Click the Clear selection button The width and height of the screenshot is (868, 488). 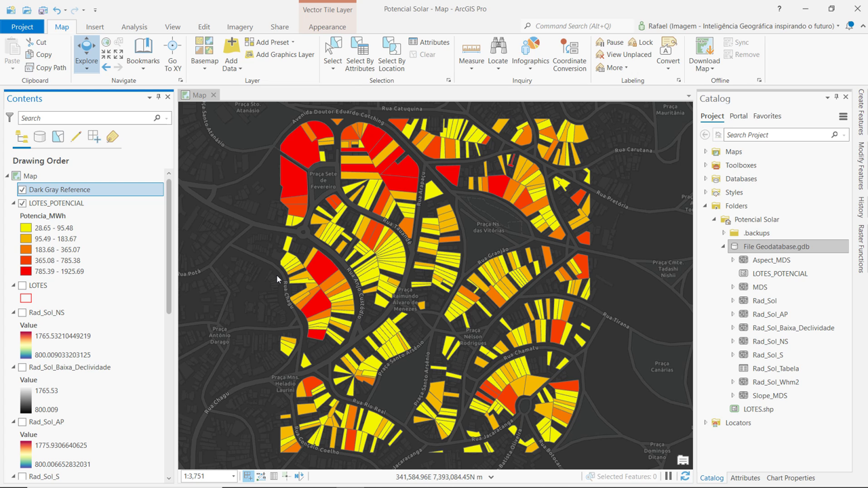click(426, 54)
